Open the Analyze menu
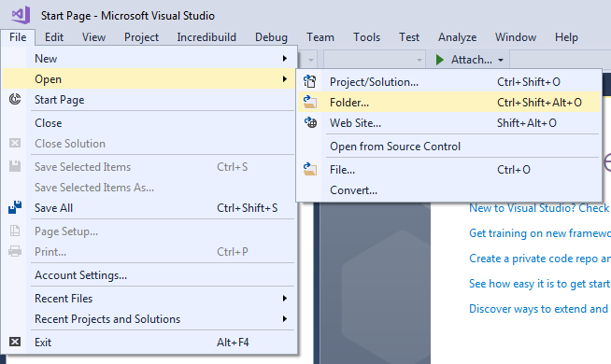 pos(458,37)
